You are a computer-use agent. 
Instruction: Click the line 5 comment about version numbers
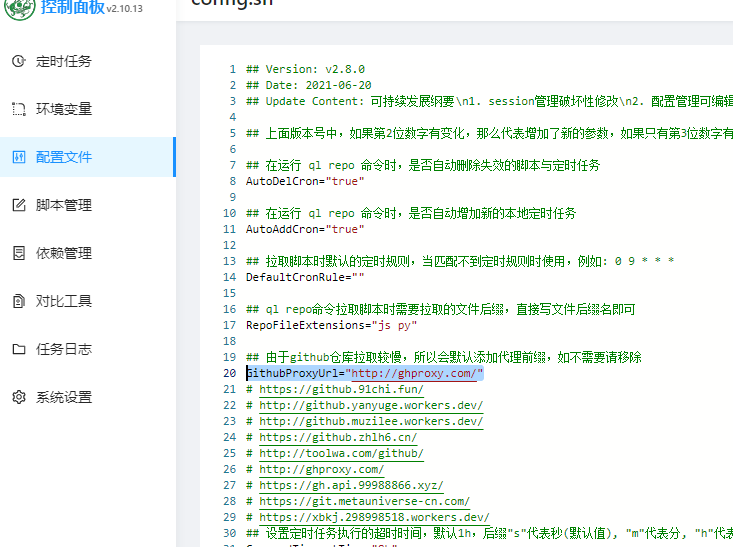(489, 133)
